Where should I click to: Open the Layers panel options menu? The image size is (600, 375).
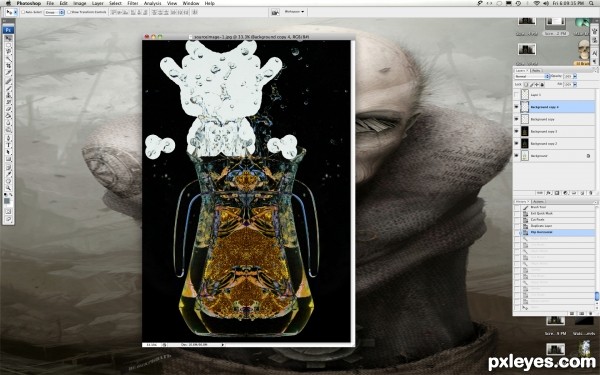(x=596, y=71)
